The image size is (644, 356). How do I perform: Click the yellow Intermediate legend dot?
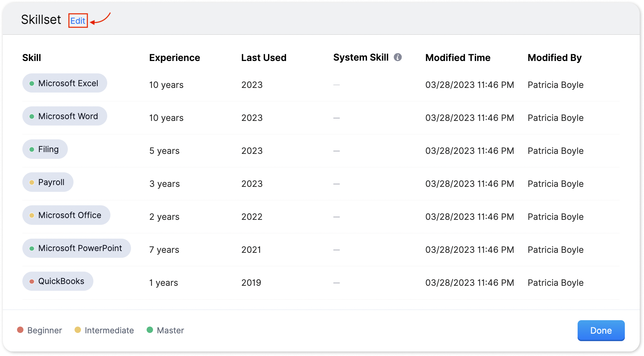(x=78, y=330)
